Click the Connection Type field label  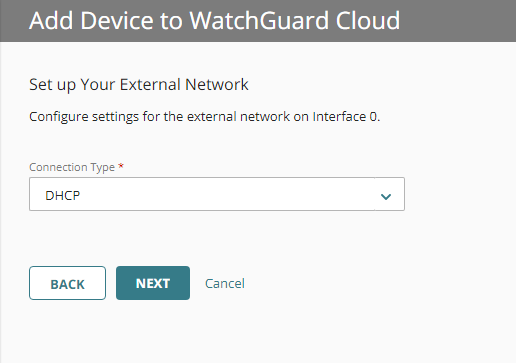(x=72, y=167)
